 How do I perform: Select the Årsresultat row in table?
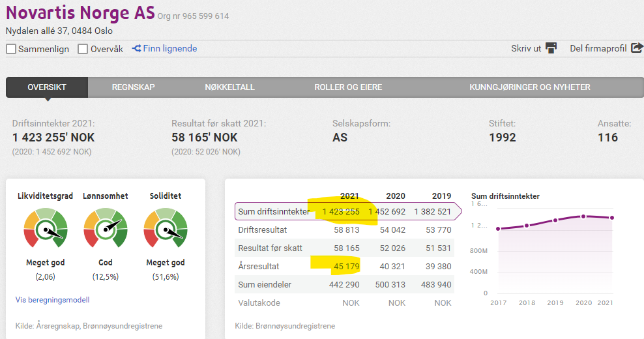[259, 266]
